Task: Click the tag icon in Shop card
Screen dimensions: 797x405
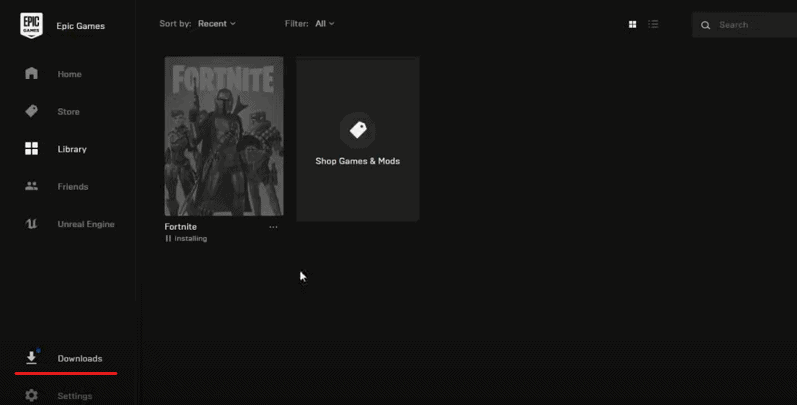Action: pos(358,130)
